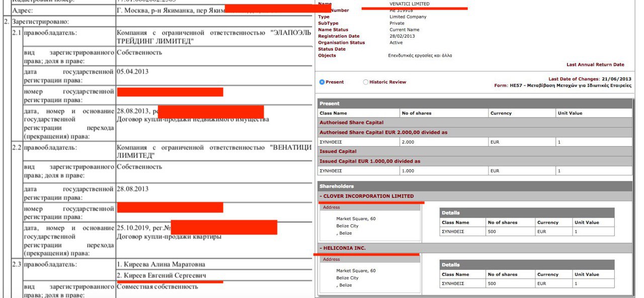
Task: Click the Issued Capital heading row
Action: [475, 151]
